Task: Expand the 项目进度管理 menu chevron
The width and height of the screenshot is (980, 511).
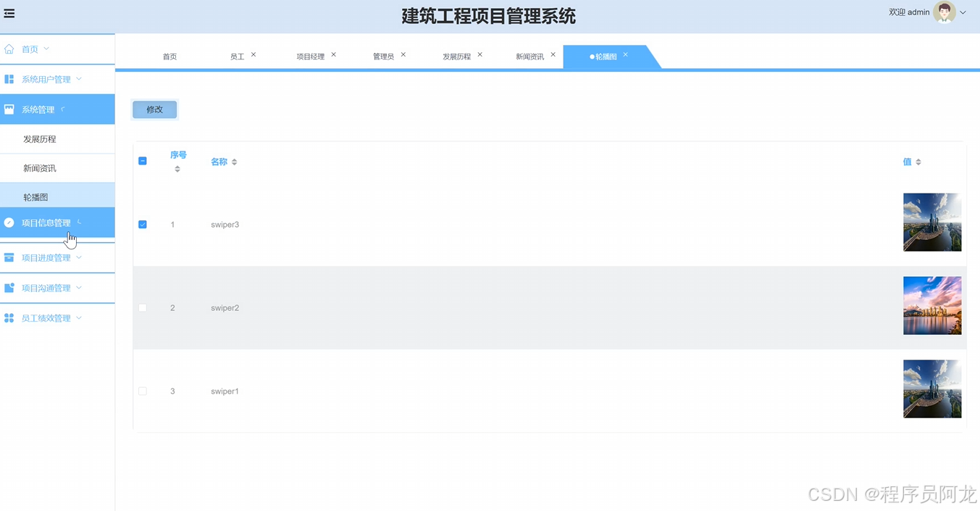Action: click(78, 257)
